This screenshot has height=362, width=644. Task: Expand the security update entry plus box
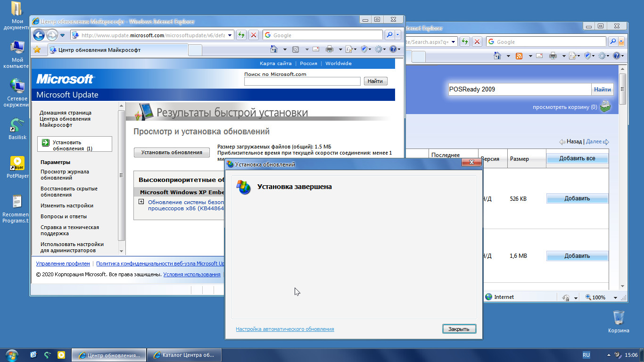[x=141, y=202]
